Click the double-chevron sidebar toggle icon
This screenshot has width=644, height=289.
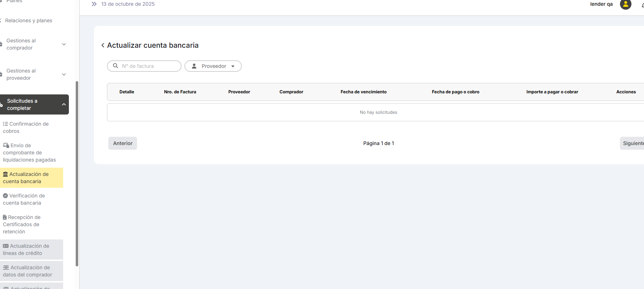pyautogui.click(x=94, y=4)
